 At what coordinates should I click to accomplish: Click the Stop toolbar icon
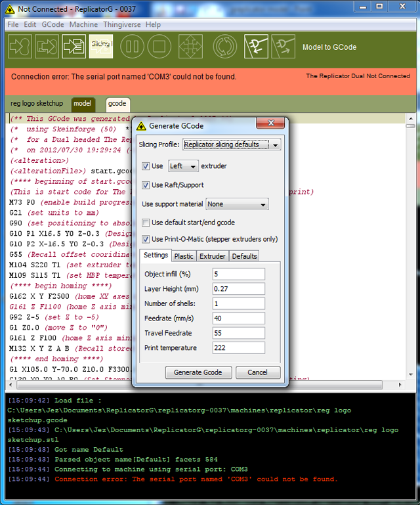[159, 47]
